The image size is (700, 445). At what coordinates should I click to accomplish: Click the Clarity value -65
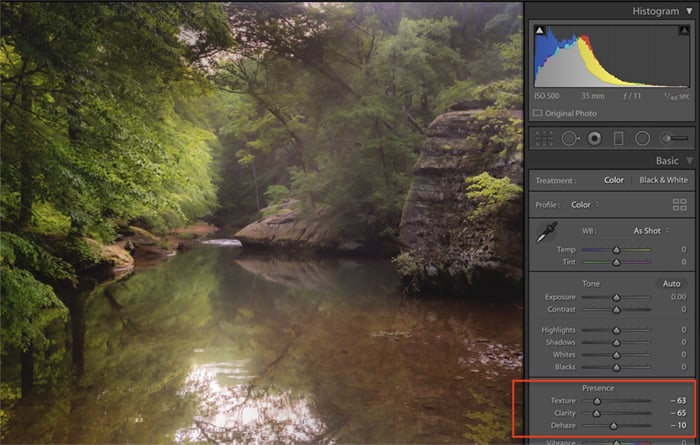(678, 413)
